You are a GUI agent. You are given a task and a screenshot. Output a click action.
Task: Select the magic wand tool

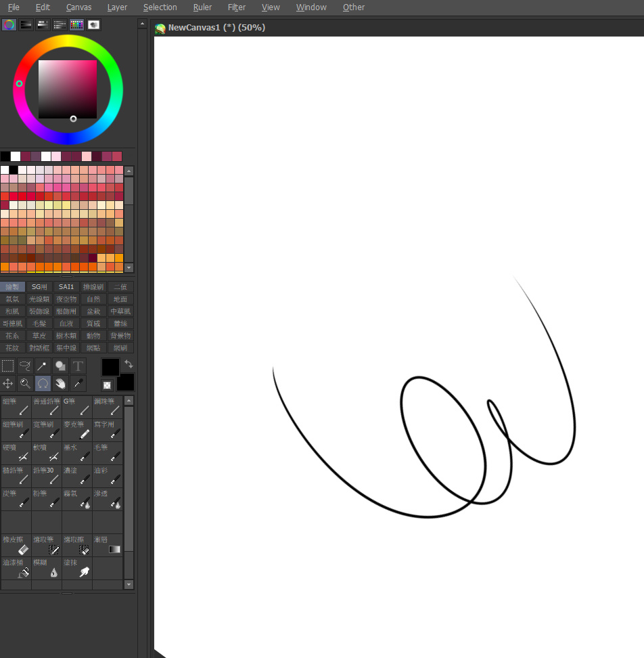[43, 366]
